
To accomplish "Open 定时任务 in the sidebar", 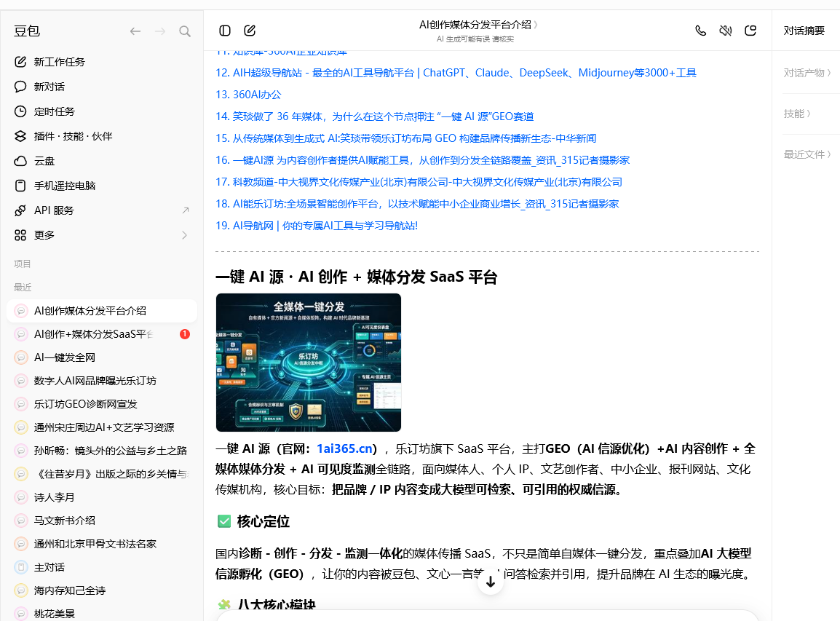I will point(102,111).
